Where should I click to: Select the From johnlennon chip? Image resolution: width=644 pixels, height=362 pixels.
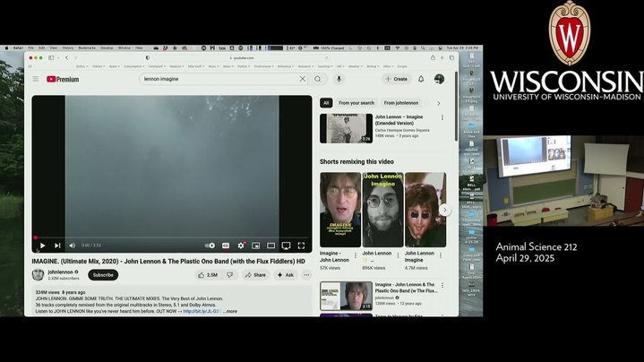(x=401, y=103)
